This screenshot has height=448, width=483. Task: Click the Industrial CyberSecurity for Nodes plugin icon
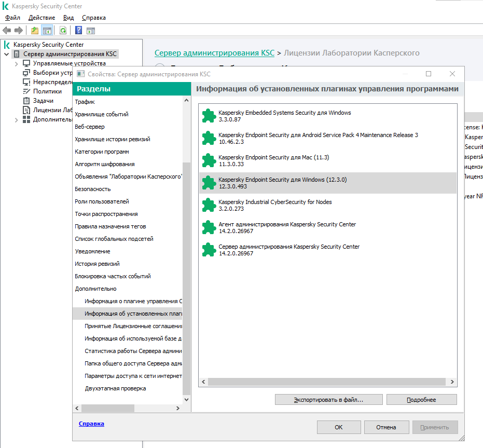point(209,206)
